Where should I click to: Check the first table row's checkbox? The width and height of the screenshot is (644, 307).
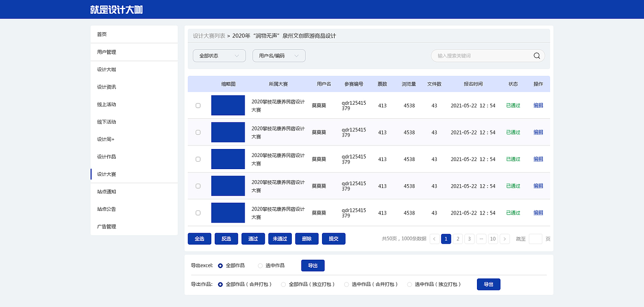(x=198, y=105)
